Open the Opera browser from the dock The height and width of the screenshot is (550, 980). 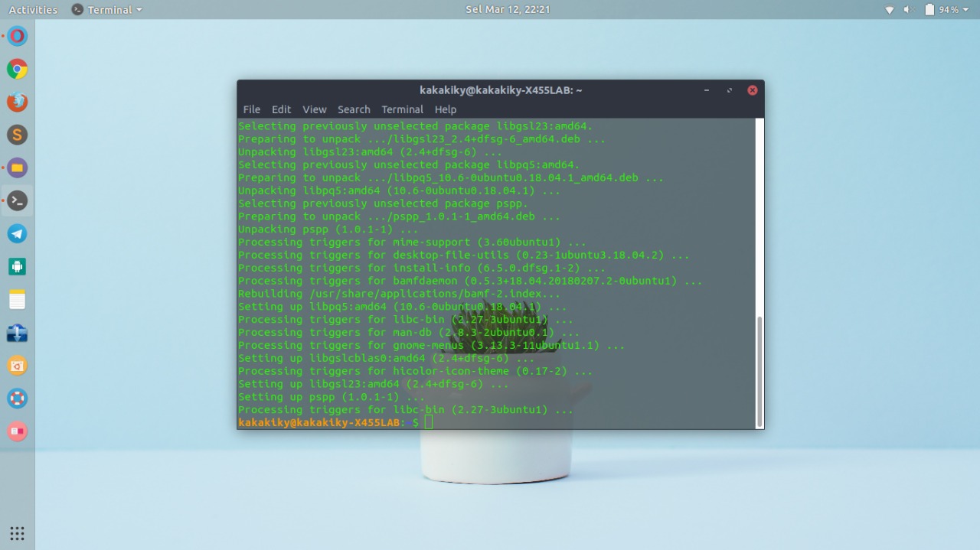[17, 35]
